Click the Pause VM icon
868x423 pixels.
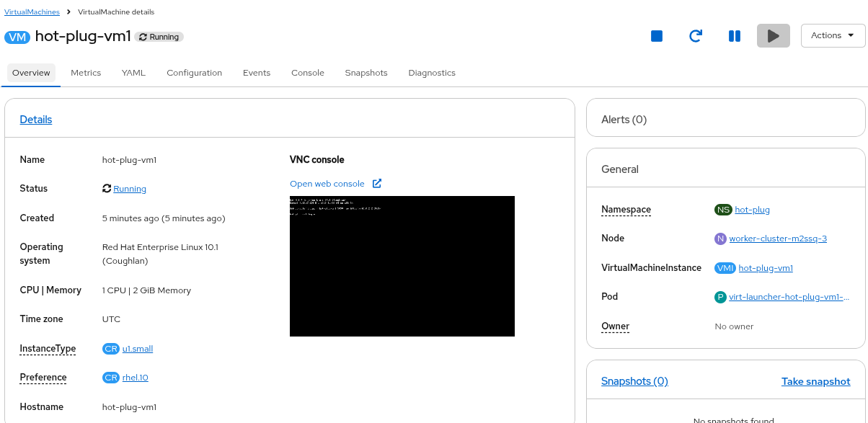pyautogui.click(x=735, y=36)
